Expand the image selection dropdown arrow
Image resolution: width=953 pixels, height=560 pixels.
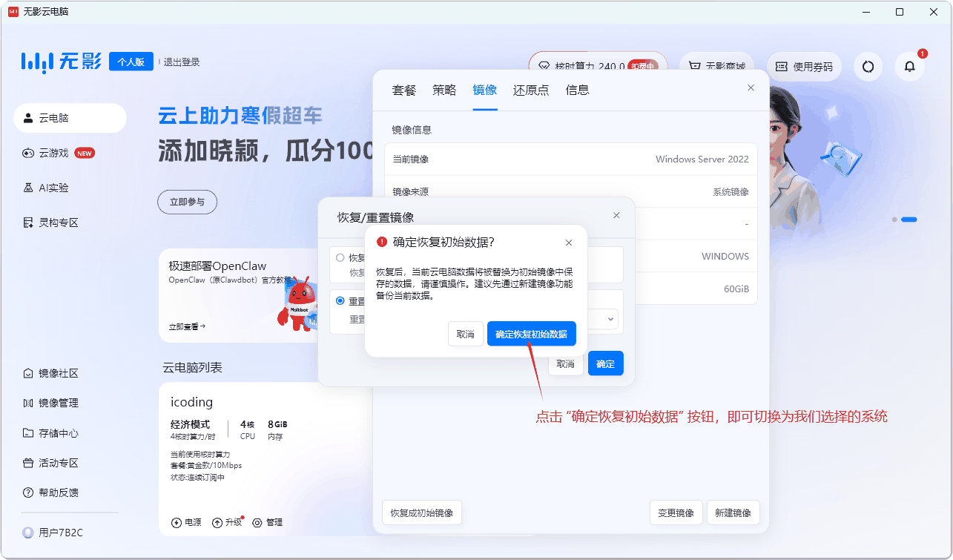pyautogui.click(x=611, y=319)
